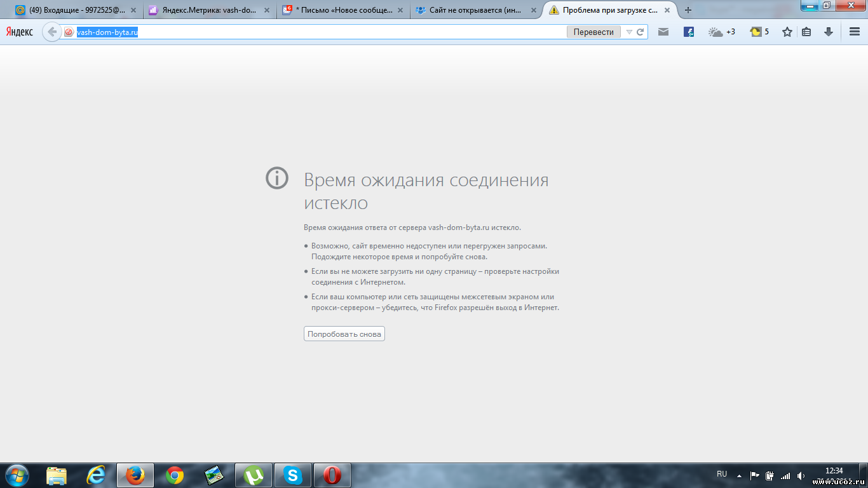Click the Firefox taskbar button
Viewport: 868px width, 488px height.
135,475
